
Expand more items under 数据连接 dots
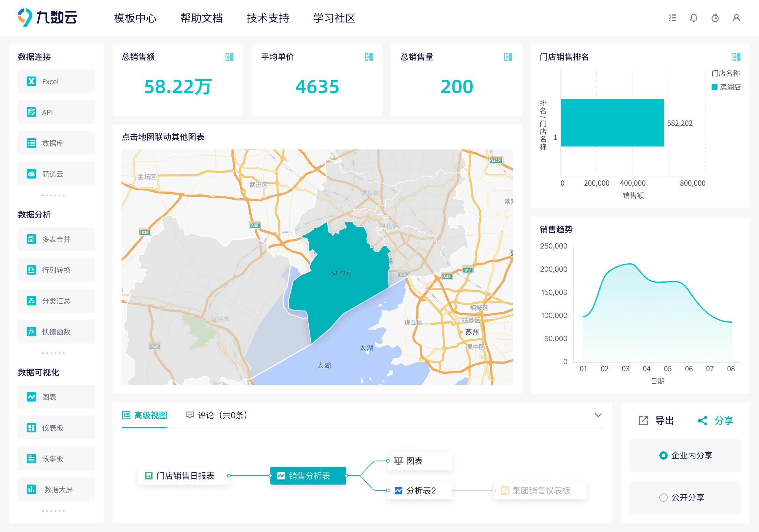pyautogui.click(x=53, y=195)
